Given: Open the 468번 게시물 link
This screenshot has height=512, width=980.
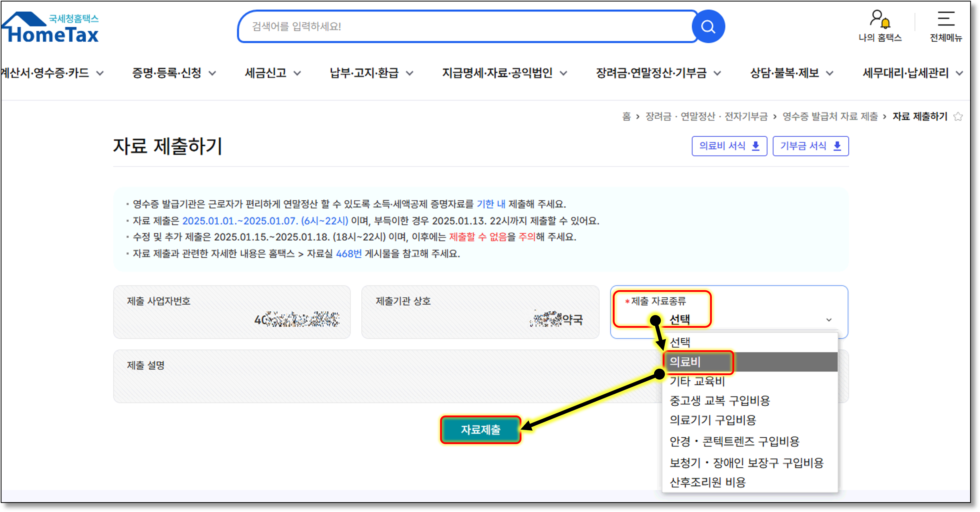Looking at the screenshot, I should (349, 253).
